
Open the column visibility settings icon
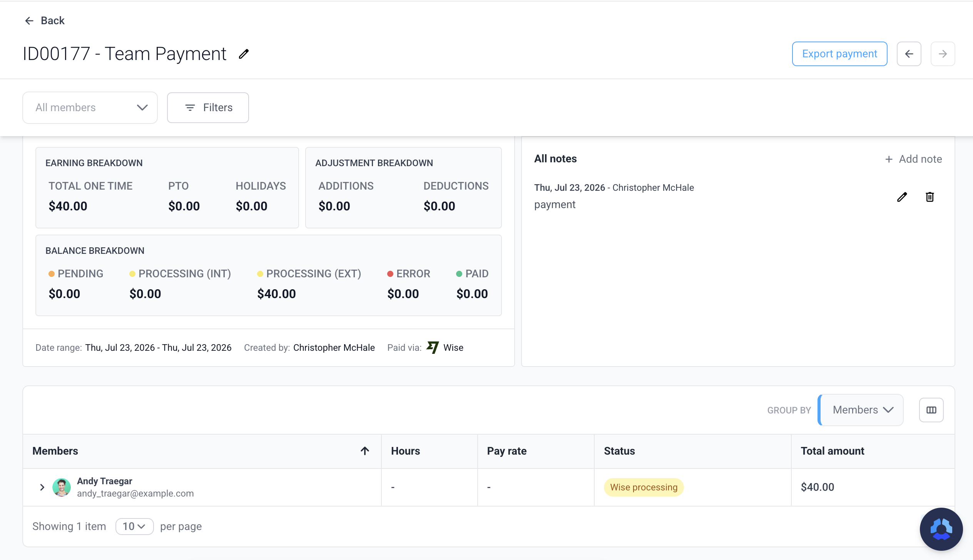click(x=931, y=410)
